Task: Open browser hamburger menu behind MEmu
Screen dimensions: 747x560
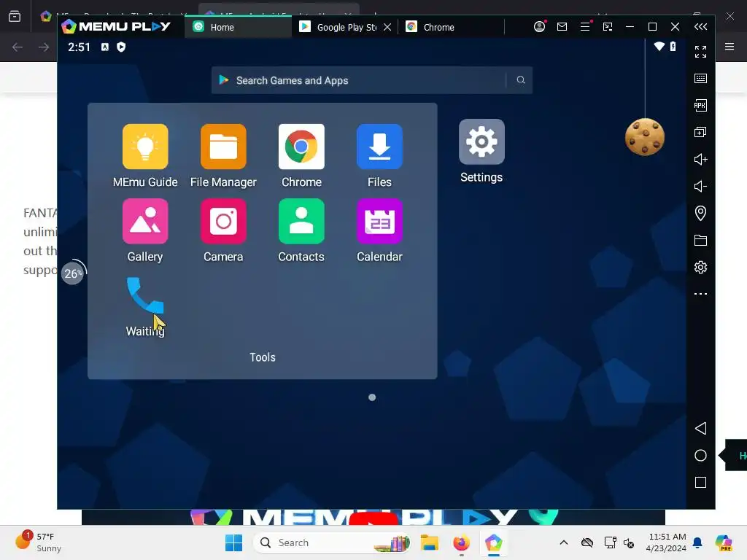Action: [729, 47]
